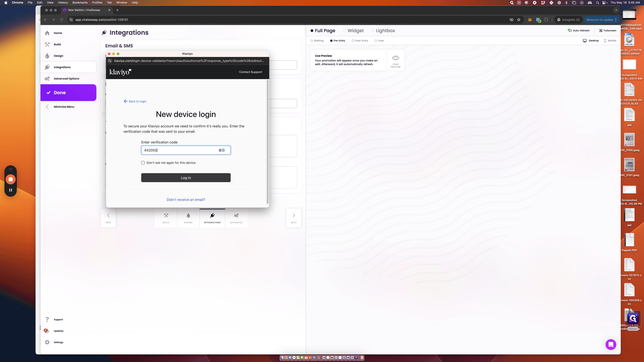Expand the Chrome tab search dropdown

pos(616,10)
